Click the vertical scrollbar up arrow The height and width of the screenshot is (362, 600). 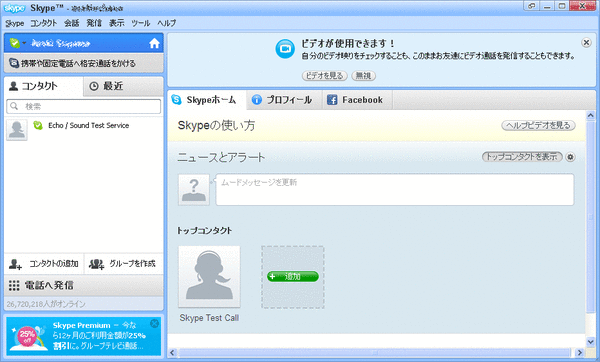pos(590,116)
